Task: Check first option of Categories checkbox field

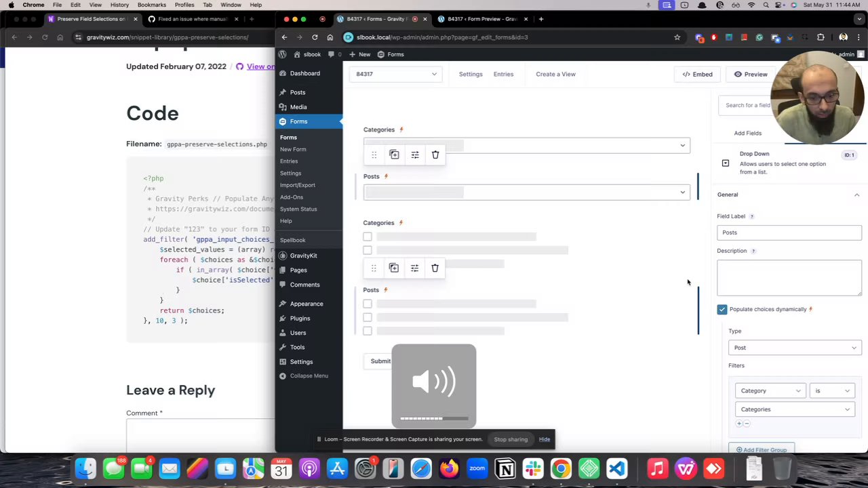Action: click(368, 237)
